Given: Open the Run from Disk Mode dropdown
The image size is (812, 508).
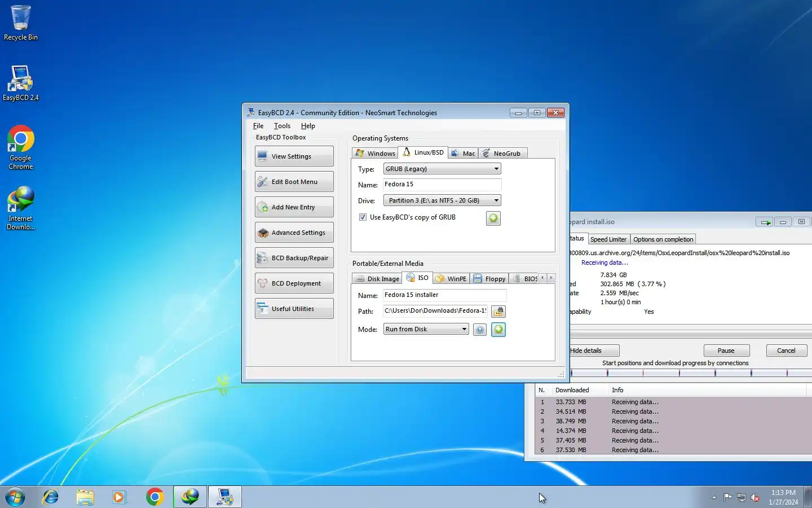Looking at the screenshot, I should [x=426, y=329].
